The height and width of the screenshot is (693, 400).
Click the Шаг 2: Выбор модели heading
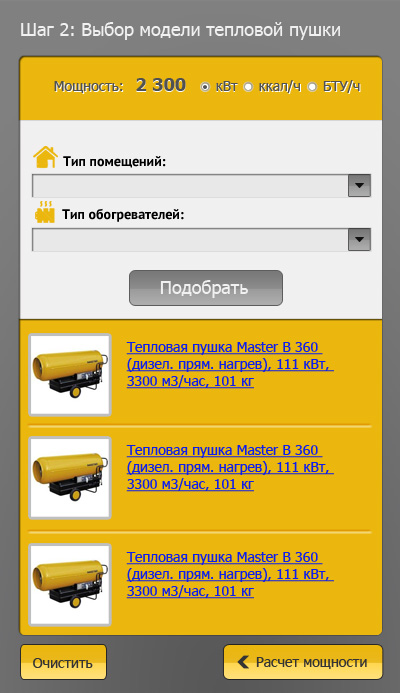point(180,30)
